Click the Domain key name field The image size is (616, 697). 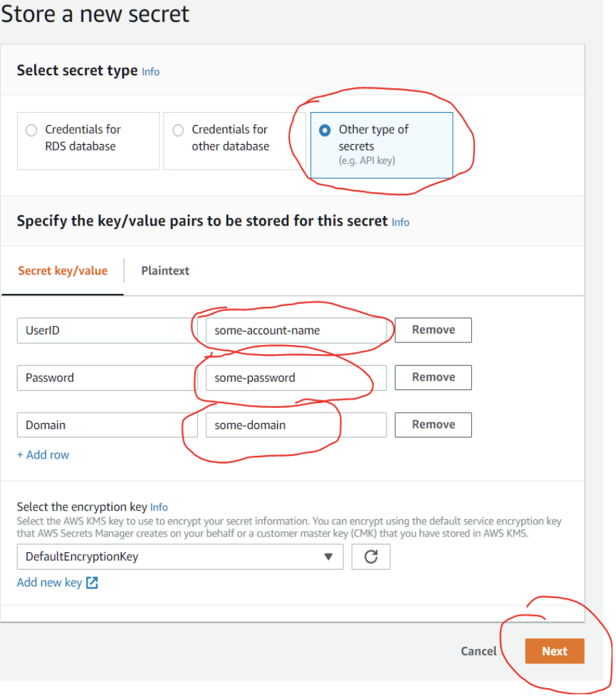107,426
